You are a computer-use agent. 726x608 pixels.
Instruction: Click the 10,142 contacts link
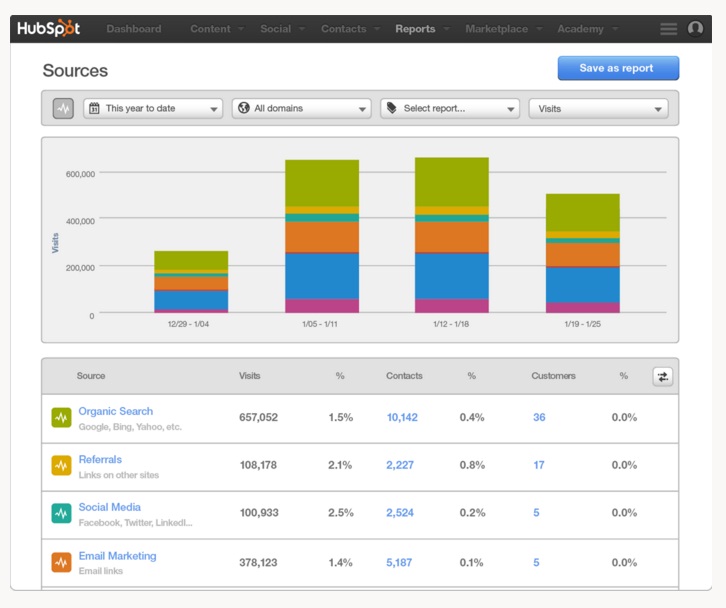pyautogui.click(x=403, y=417)
